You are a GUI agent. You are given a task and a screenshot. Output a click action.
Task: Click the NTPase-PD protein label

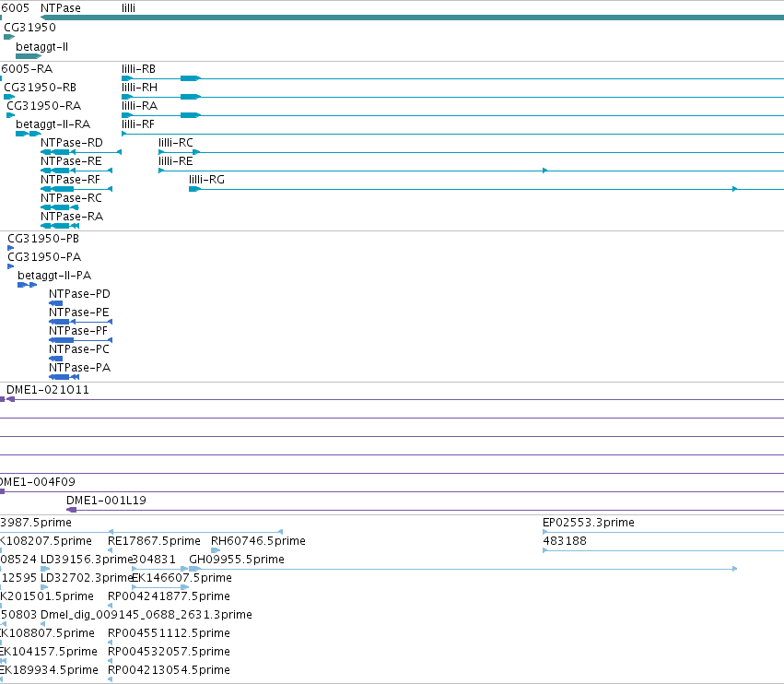click(79, 295)
